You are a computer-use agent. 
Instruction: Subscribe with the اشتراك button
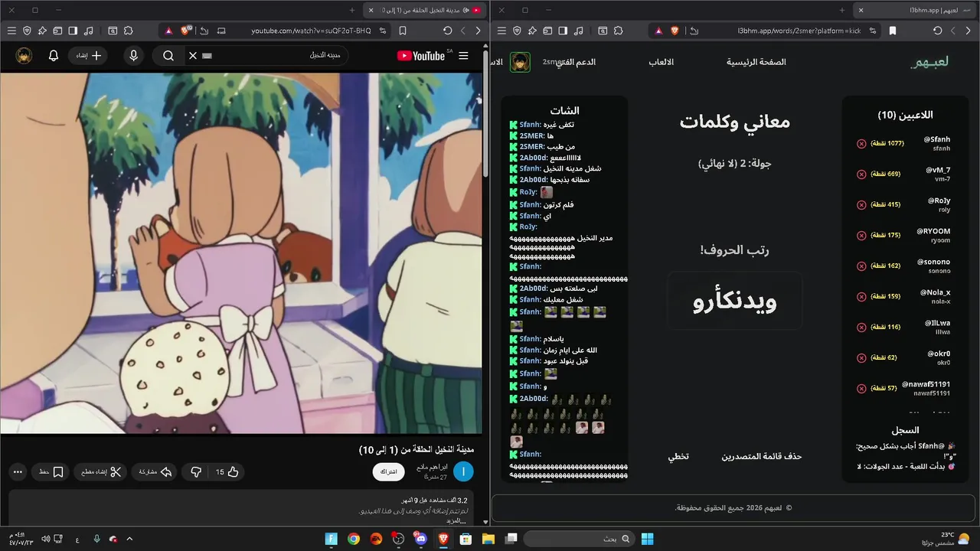(x=389, y=472)
